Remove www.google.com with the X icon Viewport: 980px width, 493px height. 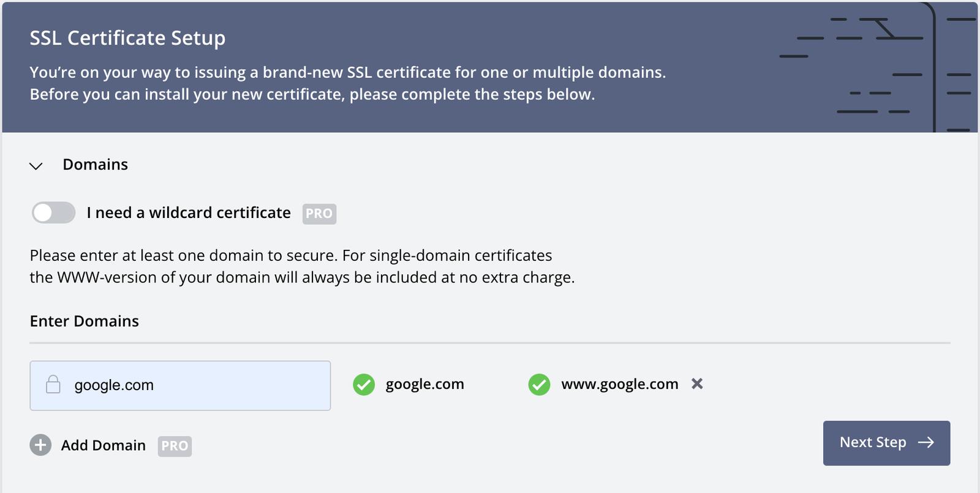pos(697,384)
